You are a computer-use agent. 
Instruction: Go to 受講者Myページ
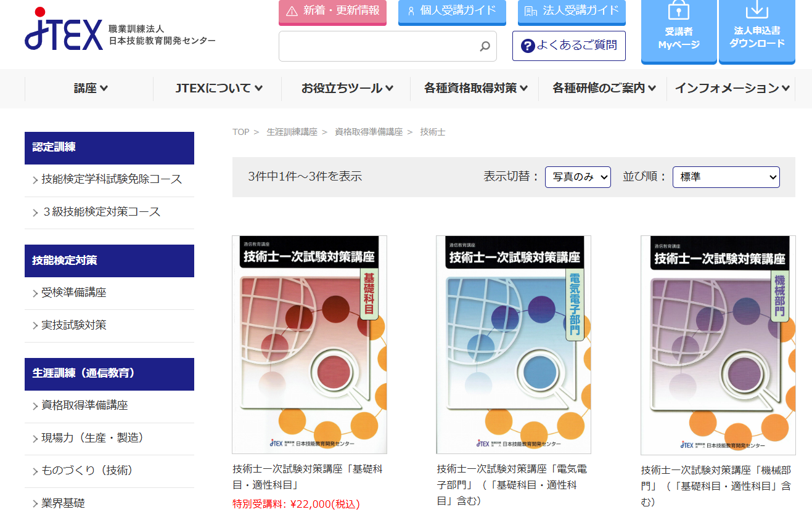[x=679, y=31]
